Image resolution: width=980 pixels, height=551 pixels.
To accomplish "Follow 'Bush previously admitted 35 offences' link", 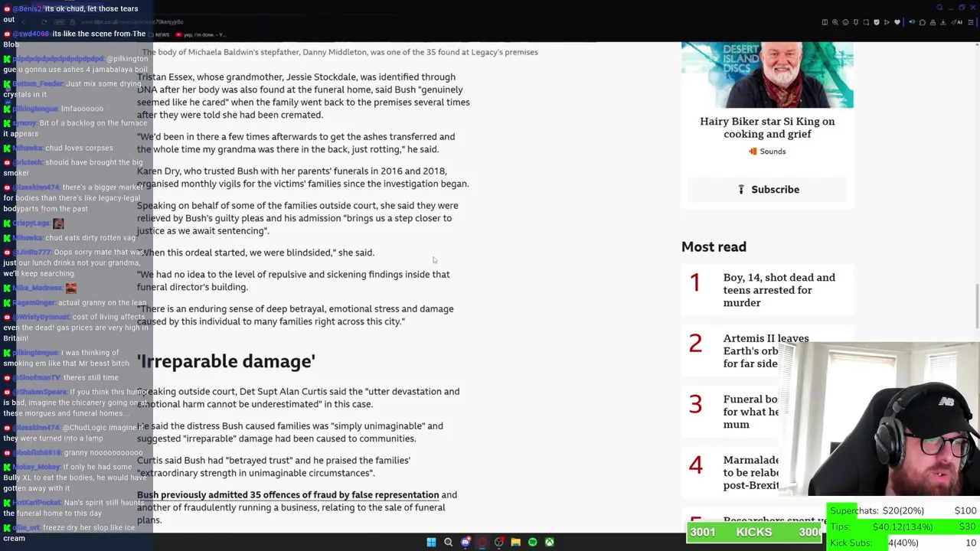I will pyautogui.click(x=288, y=495).
